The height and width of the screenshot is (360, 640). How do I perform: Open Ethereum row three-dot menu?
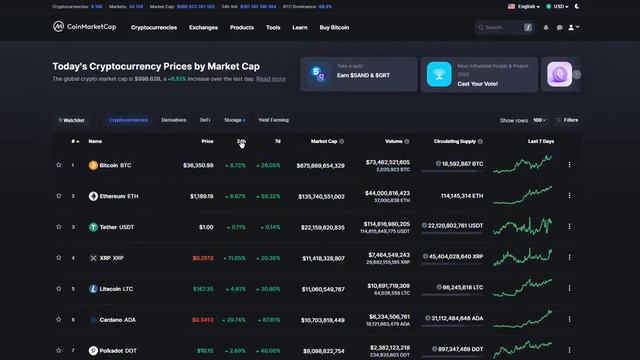click(x=569, y=196)
